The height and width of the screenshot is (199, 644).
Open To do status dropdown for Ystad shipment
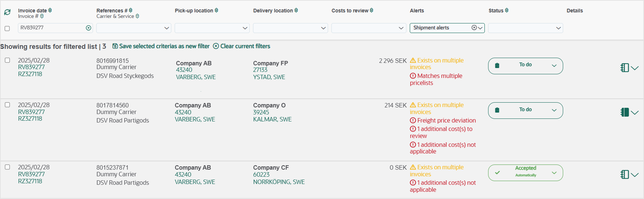tap(525, 66)
